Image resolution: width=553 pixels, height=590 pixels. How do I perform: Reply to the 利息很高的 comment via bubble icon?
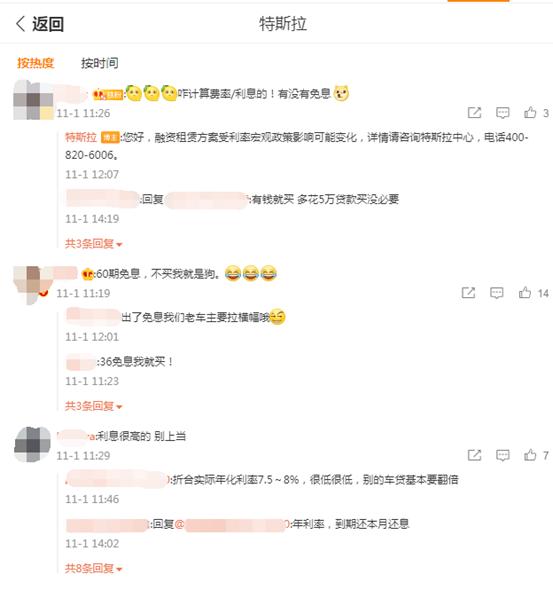click(x=503, y=455)
